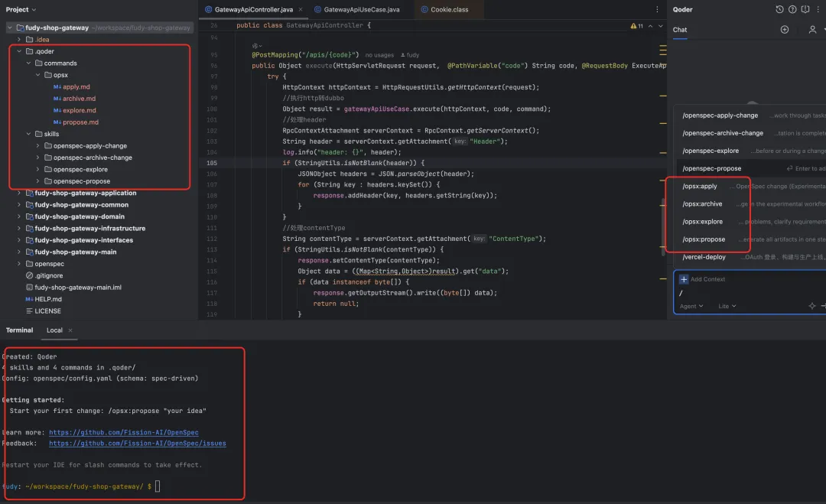Click the enhance prompt sparkle icon

click(811, 306)
